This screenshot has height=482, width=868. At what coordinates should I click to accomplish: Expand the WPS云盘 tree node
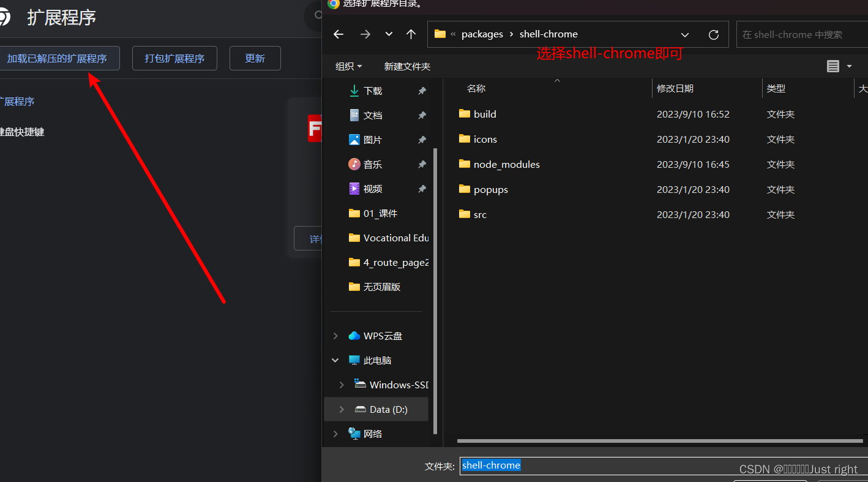click(335, 336)
